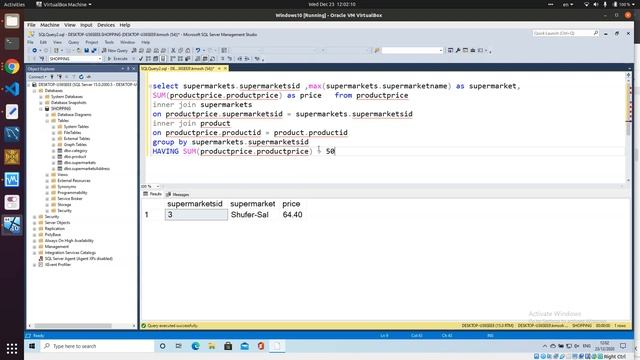Click the New Query toolbar button

pyautogui.click(x=115, y=50)
